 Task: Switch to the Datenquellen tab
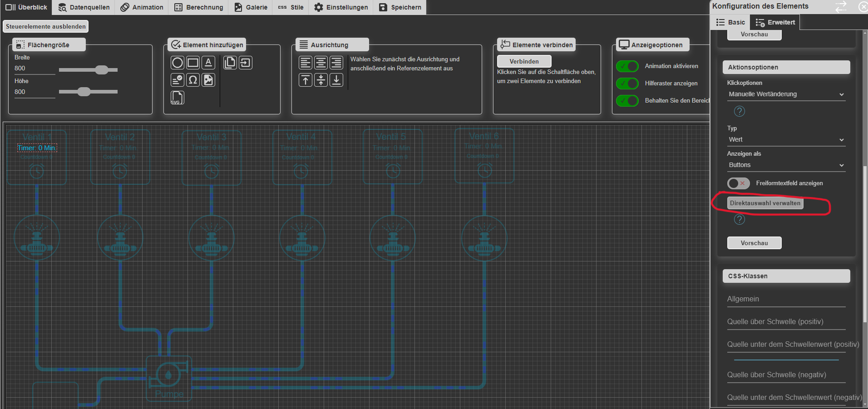point(84,7)
